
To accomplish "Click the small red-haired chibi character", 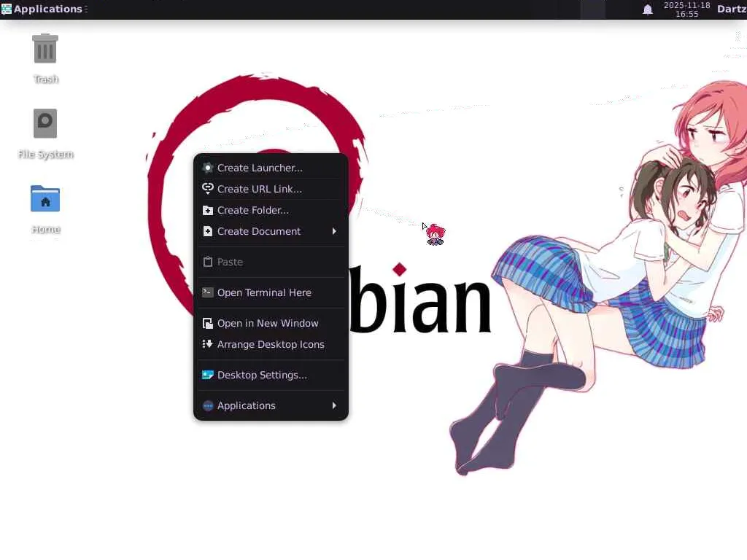I will (x=436, y=234).
